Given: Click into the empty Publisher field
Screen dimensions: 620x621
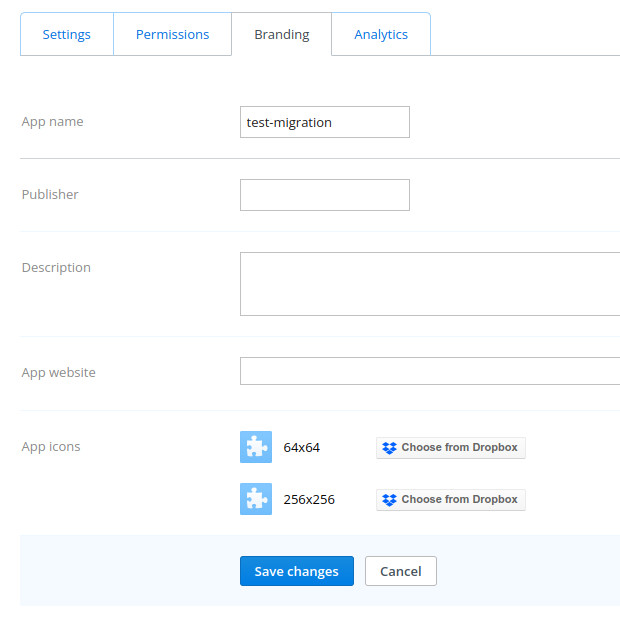Looking at the screenshot, I should [x=325, y=195].
